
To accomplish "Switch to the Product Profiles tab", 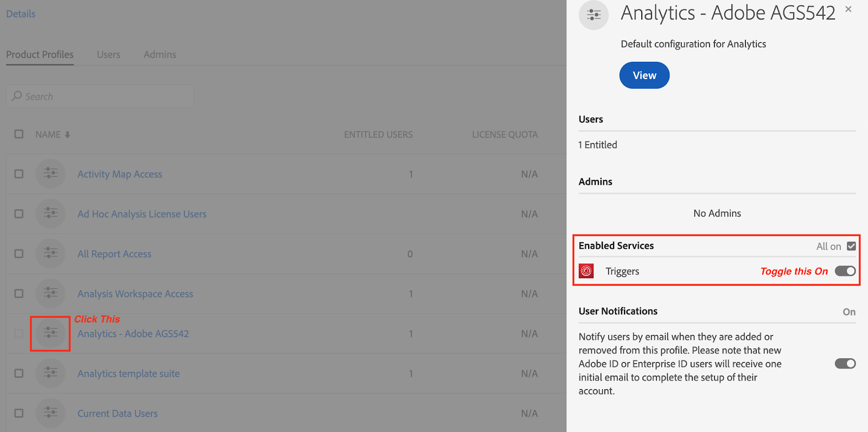I will (x=40, y=55).
